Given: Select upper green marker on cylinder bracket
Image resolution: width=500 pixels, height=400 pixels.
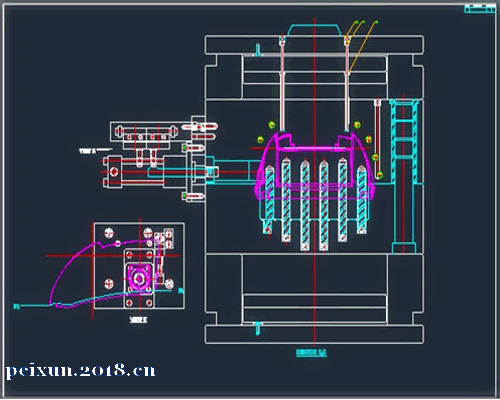Looking at the screenshot, I should pos(184,147).
